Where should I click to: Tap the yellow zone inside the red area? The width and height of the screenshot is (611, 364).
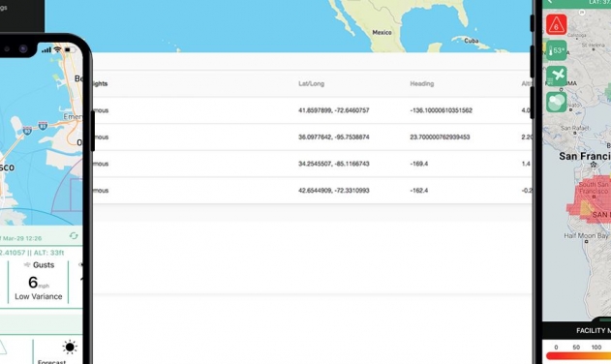pyautogui.click(x=586, y=208)
